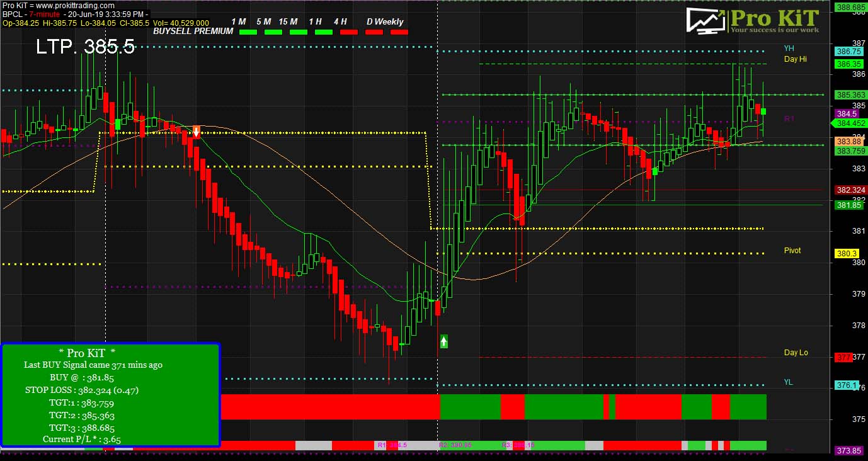
Task: Click the white down-arrow sell signal marker
Action: [197, 132]
